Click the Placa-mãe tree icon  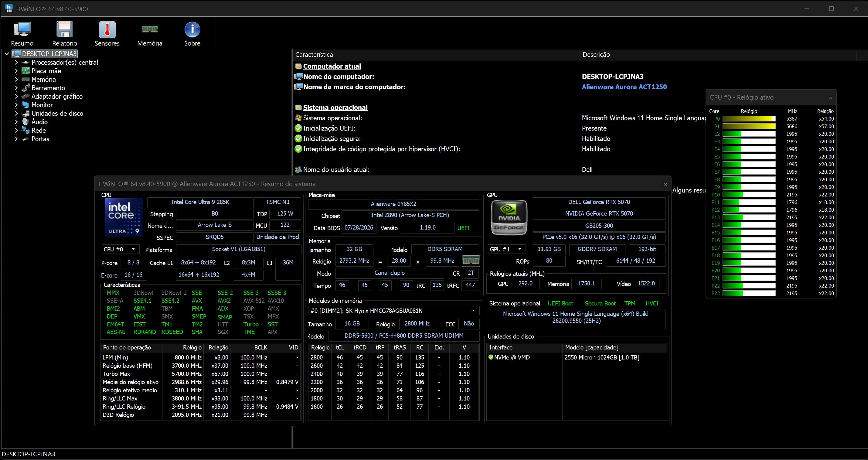pyautogui.click(x=26, y=71)
